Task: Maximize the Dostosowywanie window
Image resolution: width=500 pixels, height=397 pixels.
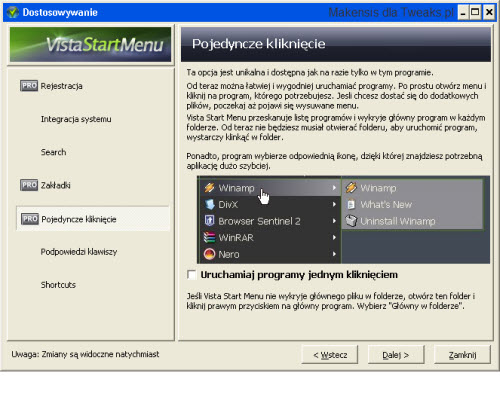Action: [475, 13]
